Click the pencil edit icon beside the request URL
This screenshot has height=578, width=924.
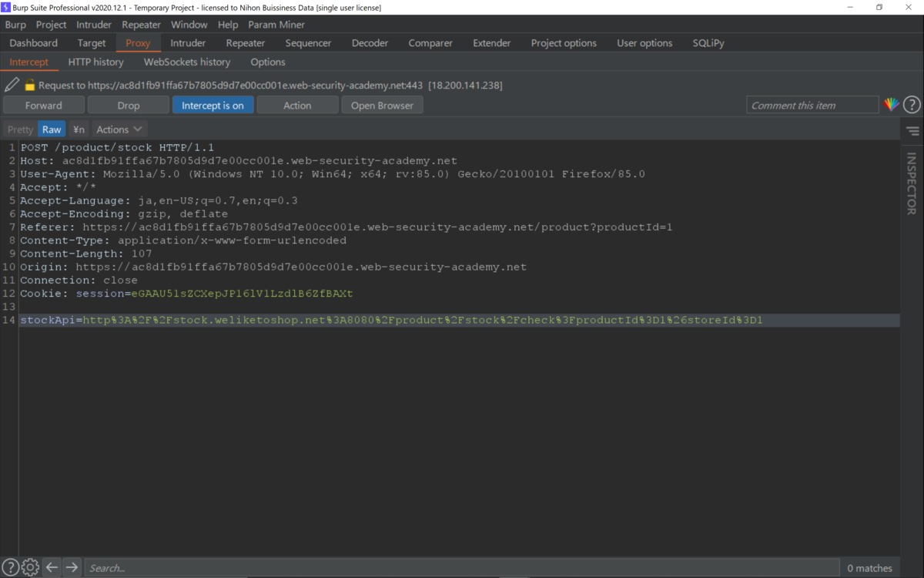[x=12, y=85]
